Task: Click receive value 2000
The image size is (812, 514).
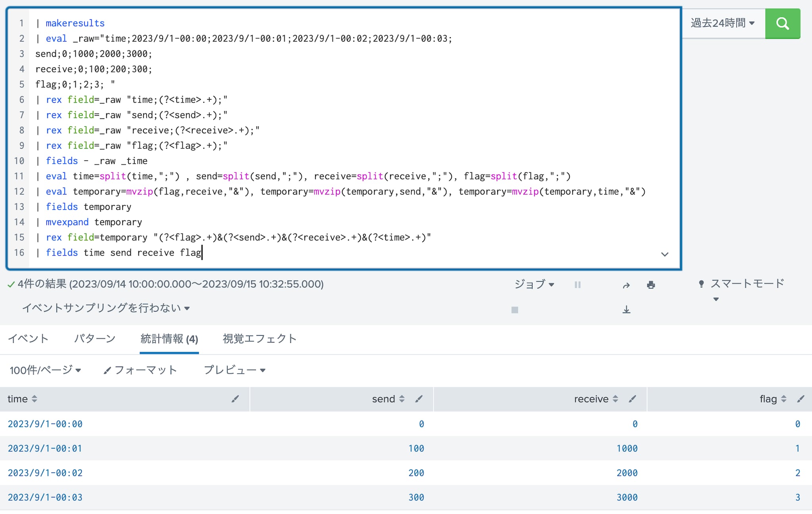Action: [x=627, y=473]
